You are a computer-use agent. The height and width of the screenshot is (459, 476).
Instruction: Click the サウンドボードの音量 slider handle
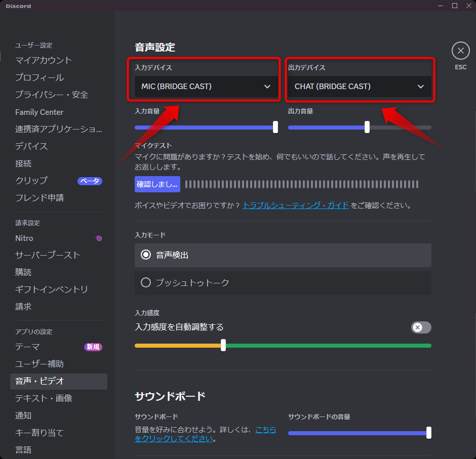pyautogui.click(x=428, y=433)
